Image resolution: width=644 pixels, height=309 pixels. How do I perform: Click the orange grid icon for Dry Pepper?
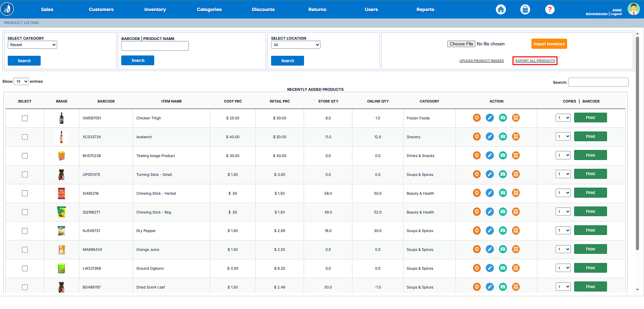point(516,230)
